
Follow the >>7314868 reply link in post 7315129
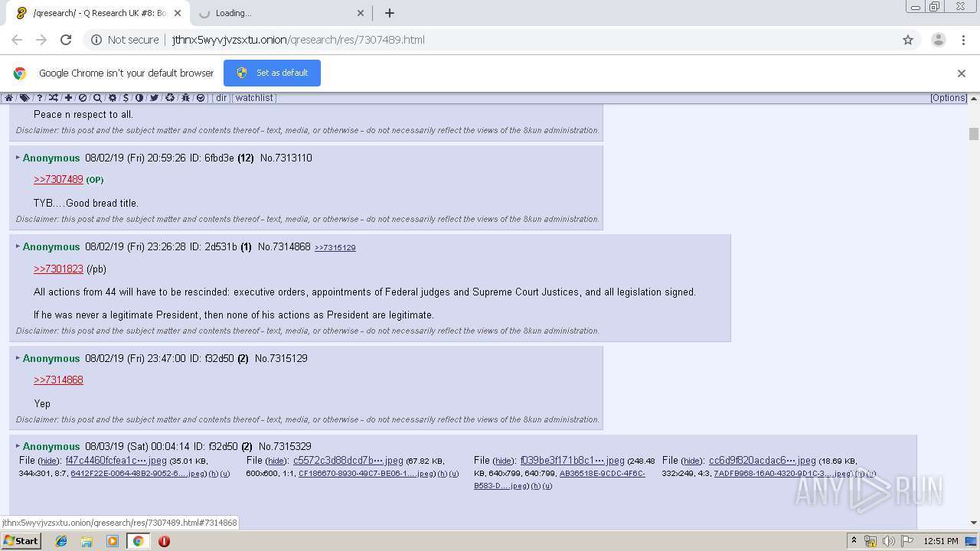coord(58,380)
